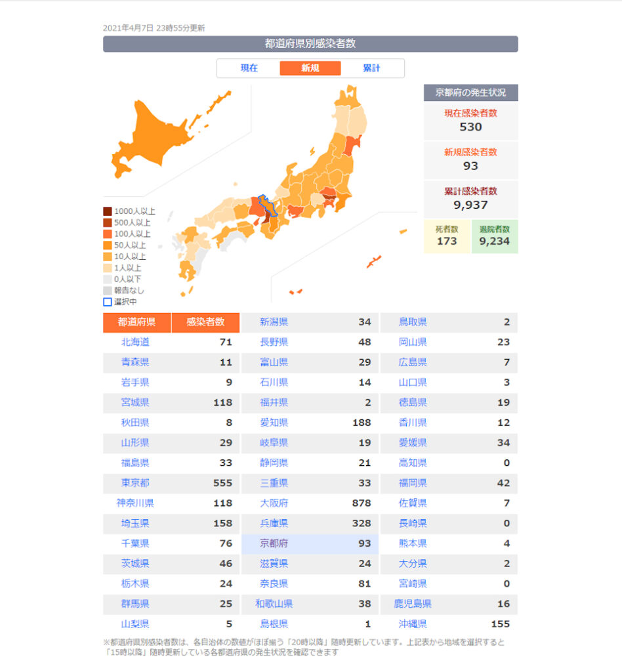Open the 神奈川県 prefecture link
Screen dimensions: 622x672
(x=135, y=503)
